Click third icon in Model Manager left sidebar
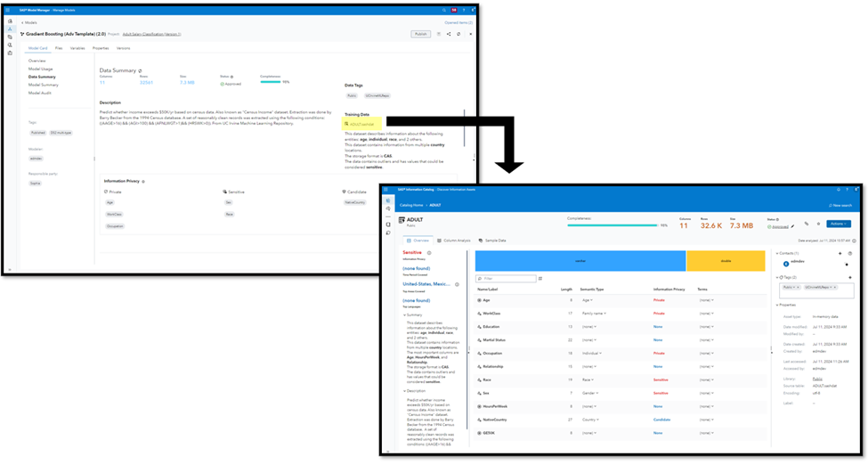This screenshot has width=868, height=465. tap(10, 37)
